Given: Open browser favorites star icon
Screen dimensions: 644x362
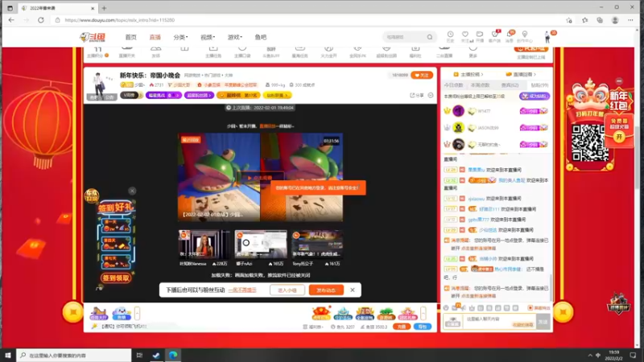Looking at the screenshot, I should point(585,19).
